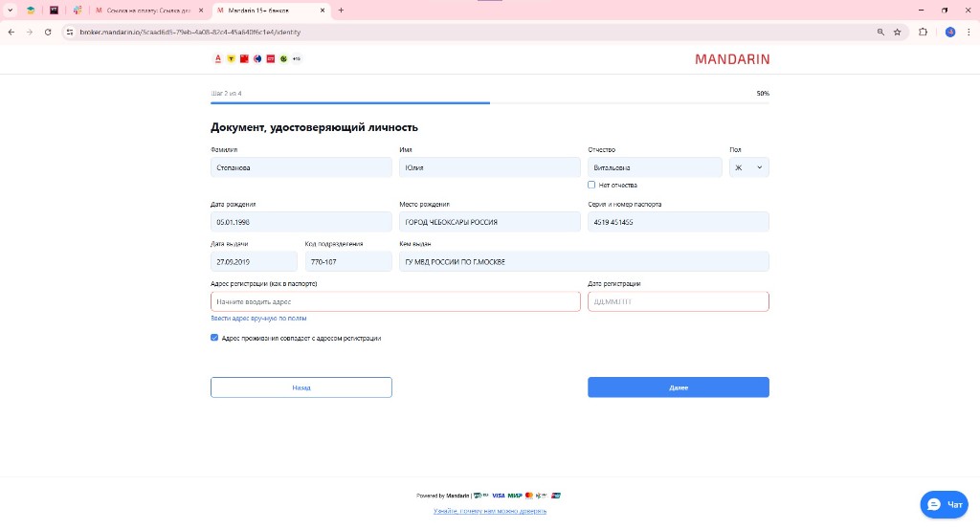Image resolution: width=980 pixels, height=530 pixels.
Task: Click "Ввести адрес вручную по полям" link
Action: click(x=258, y=318)
